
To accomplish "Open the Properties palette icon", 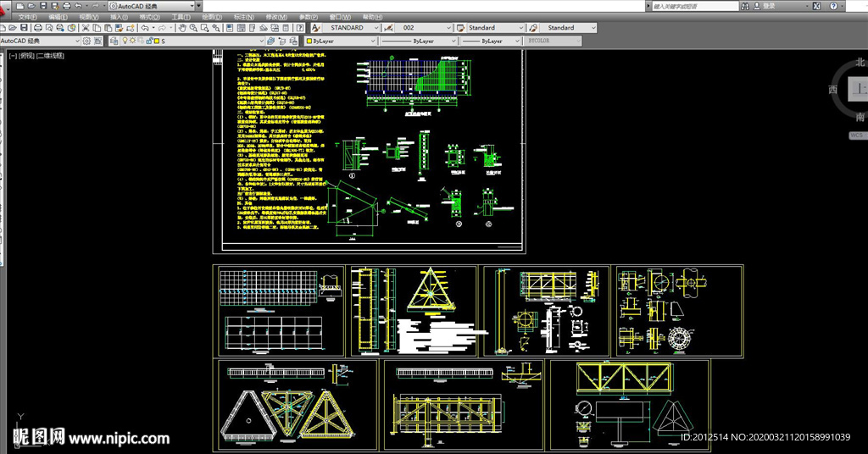I will pos(229,28).
